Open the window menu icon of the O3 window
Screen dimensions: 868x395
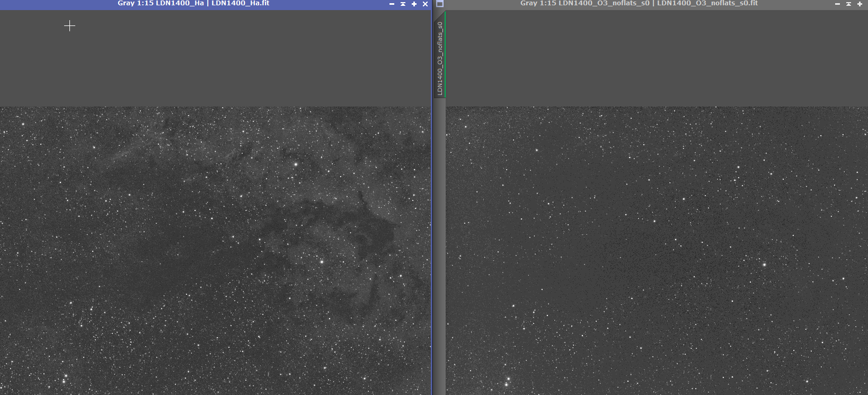click(x=440, y=4)
